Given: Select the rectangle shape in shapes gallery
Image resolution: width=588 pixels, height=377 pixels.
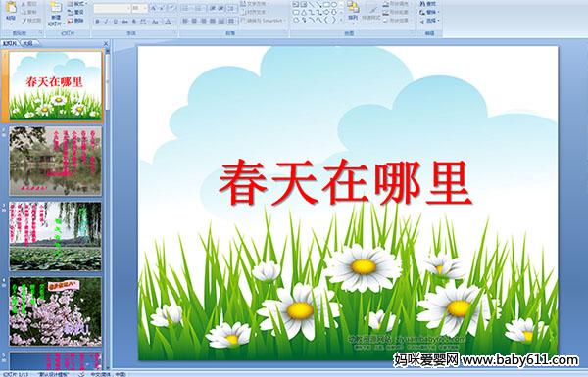Looking at the screenshot, I should coord(327,5).
